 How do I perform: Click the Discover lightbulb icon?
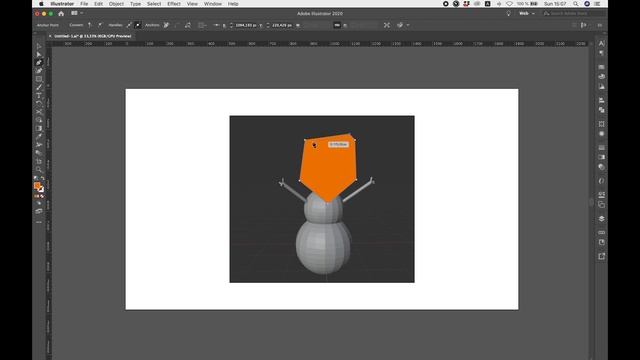point(509,13)
